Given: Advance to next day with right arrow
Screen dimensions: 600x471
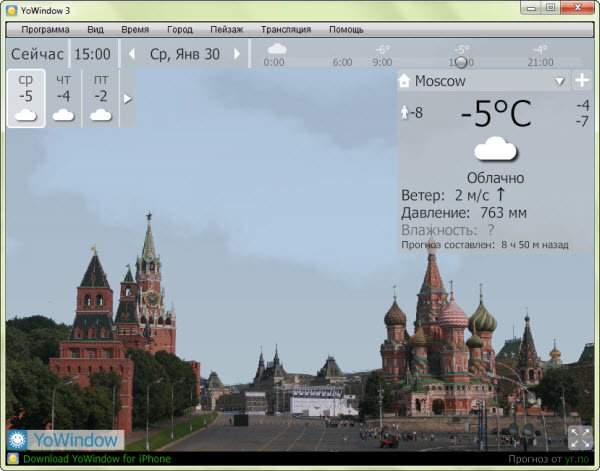Looking at the screenshot, I should click(x=237, y=54).
